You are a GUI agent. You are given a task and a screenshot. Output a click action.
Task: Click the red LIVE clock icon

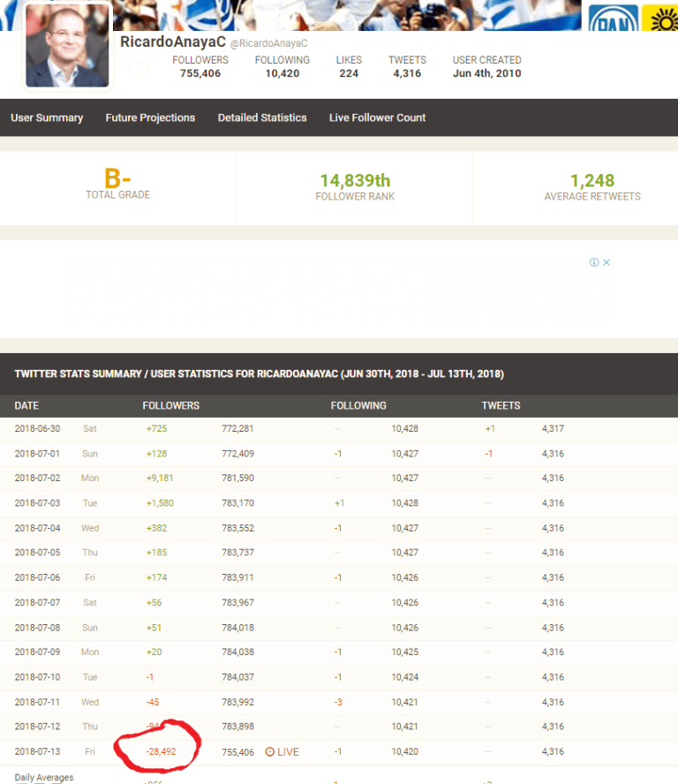coord(269,752)
